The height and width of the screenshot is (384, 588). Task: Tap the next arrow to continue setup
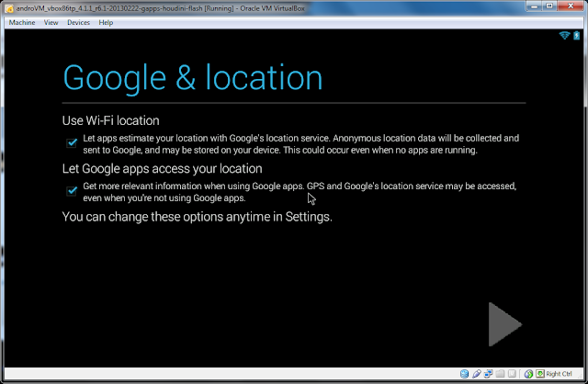tap(504, 324)
